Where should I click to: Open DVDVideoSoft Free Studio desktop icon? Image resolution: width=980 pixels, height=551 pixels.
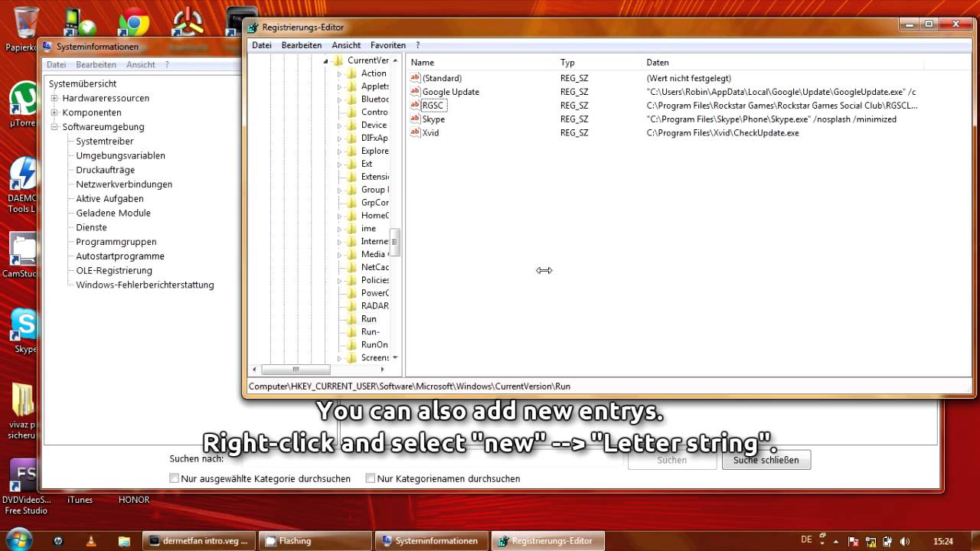point(24,476)
